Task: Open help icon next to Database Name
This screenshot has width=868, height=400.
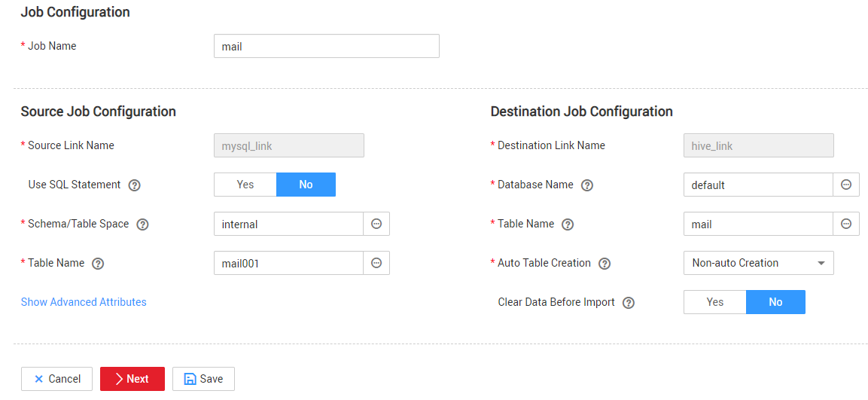Action: 587,185
